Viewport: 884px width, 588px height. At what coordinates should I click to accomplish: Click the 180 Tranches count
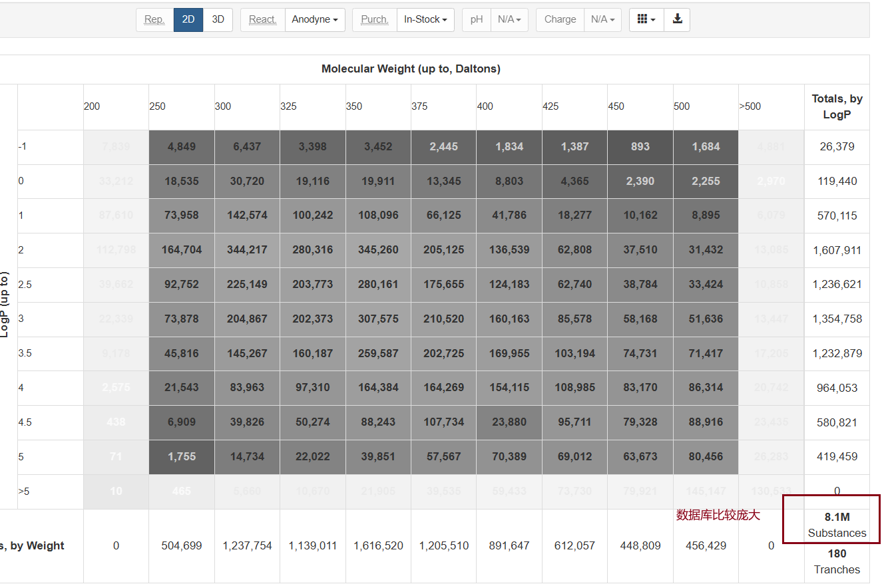tap(837, 561)
